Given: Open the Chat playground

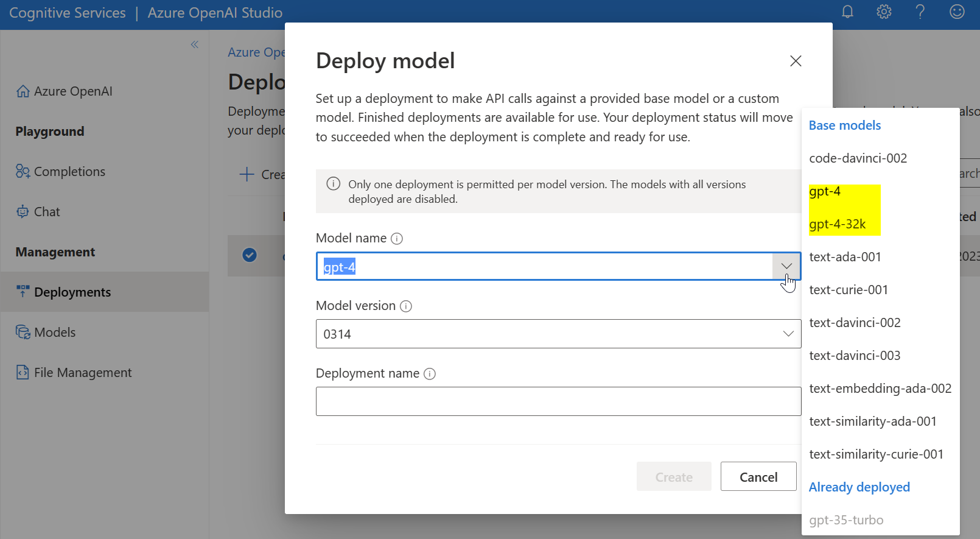Looking at the screenshot, I should coord(38,212).
